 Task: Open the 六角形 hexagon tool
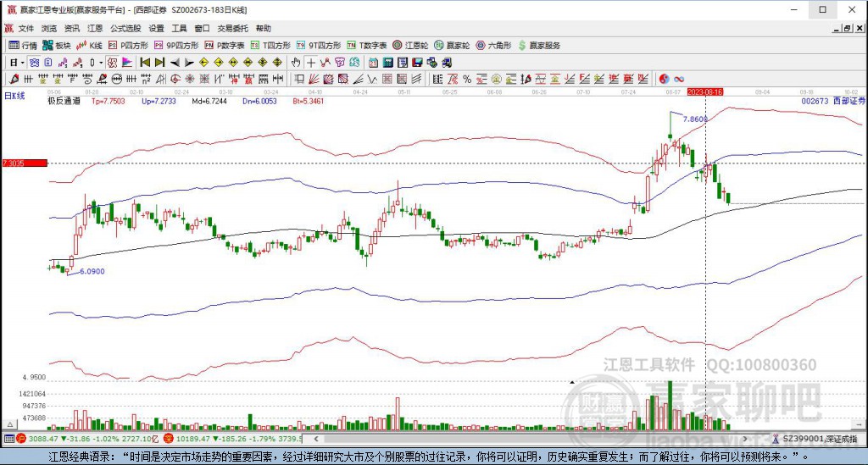(x=493, y=46)
